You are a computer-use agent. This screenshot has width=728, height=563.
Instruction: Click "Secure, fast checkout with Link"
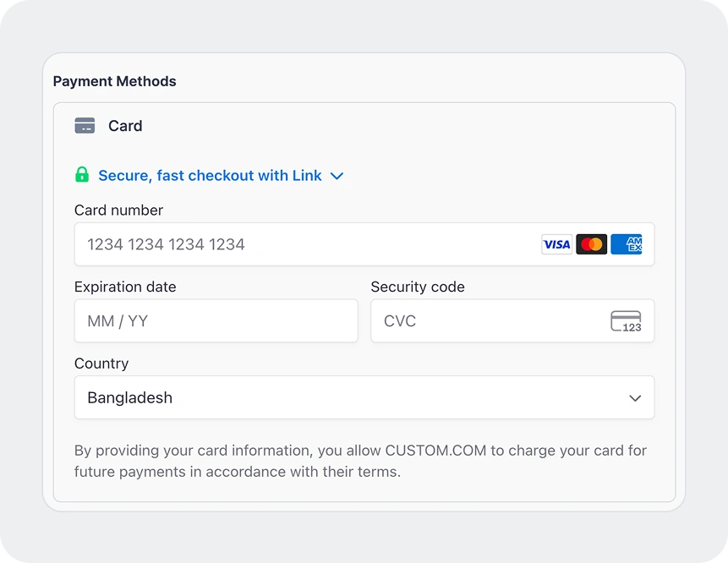[210, 176]
